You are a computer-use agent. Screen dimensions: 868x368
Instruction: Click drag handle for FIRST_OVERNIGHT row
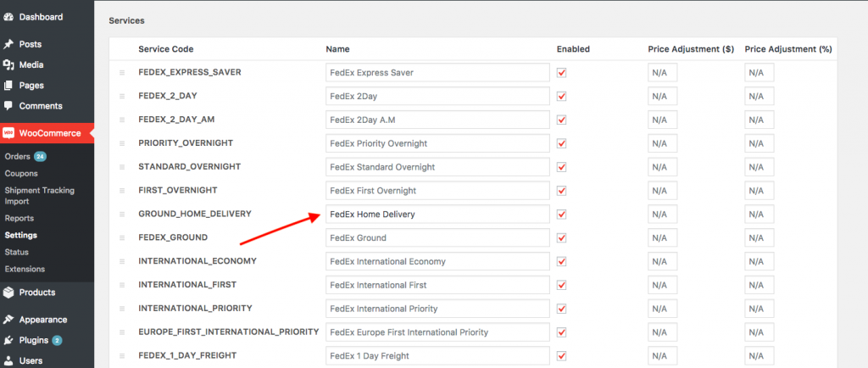click(x=122, y=191)
